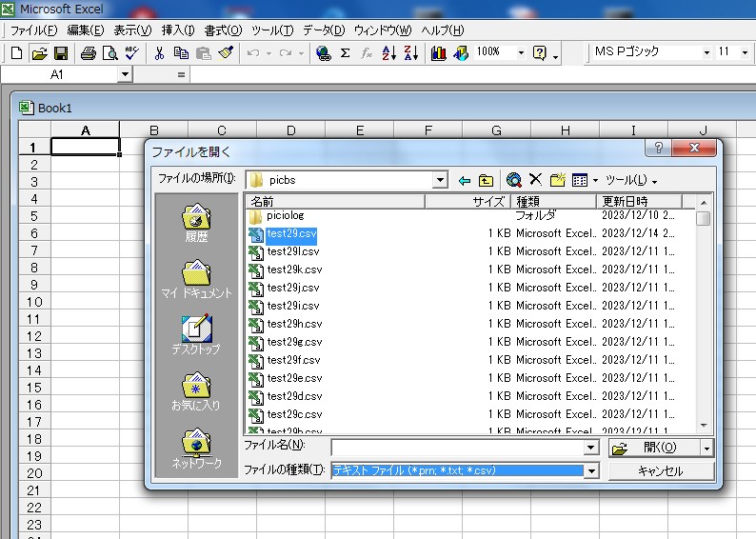
Task: Click the キャンセル button
Action: click(x=661, y=471)
